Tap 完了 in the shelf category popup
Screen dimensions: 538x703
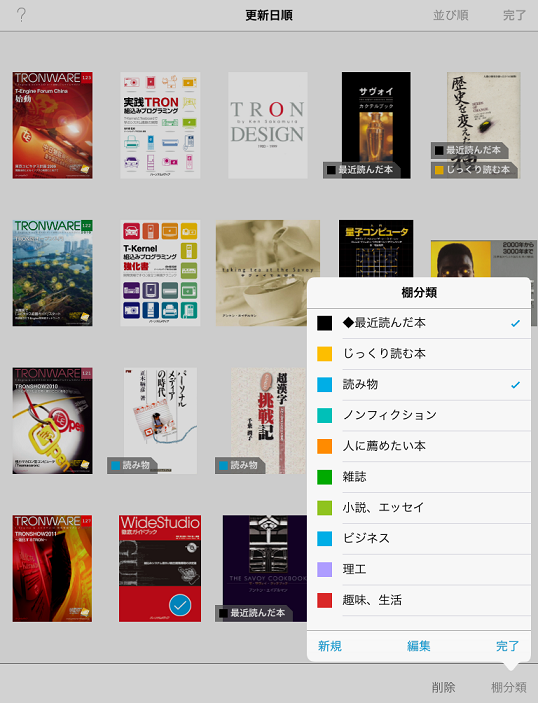pyautogui.click(x=508, y=646)
